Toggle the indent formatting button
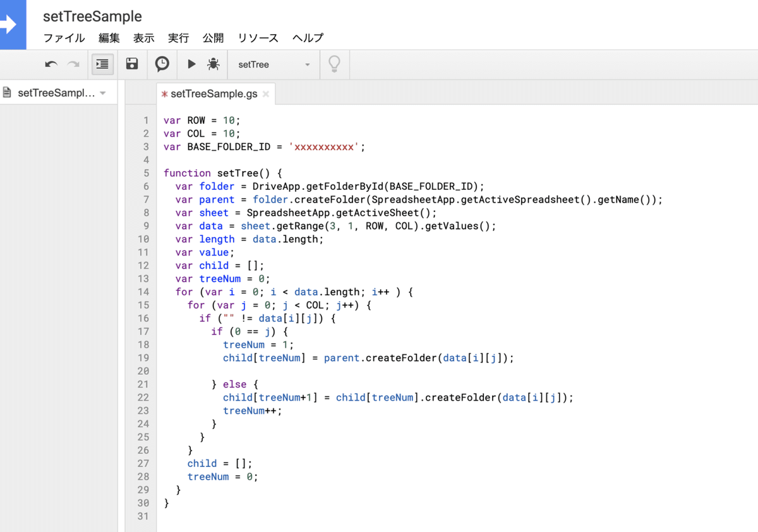The image size is (758, 532). (x=102, y=64)
